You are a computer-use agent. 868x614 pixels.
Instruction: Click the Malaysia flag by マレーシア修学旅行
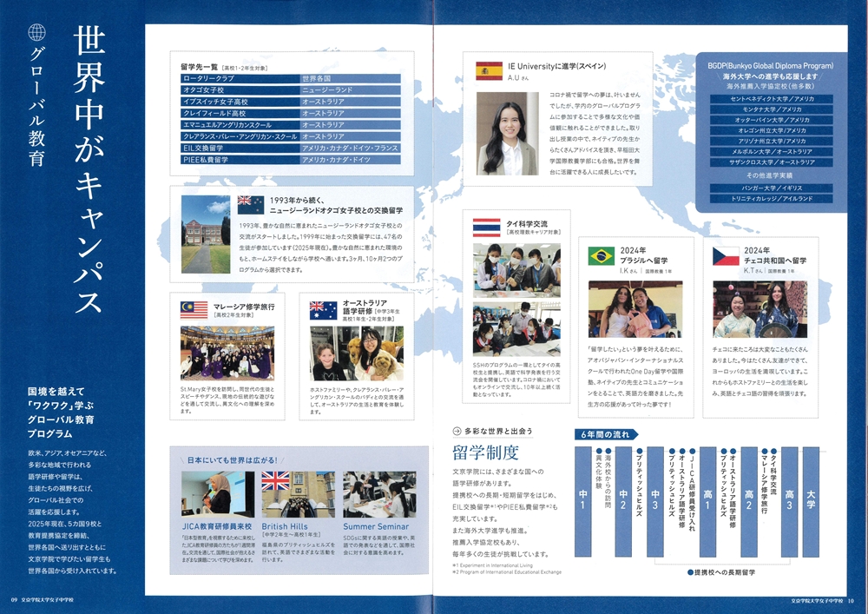[194, 310]
